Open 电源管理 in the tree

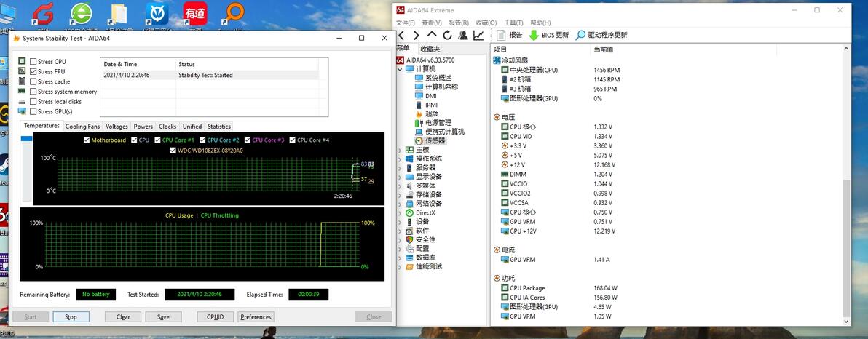coord(438,123)
